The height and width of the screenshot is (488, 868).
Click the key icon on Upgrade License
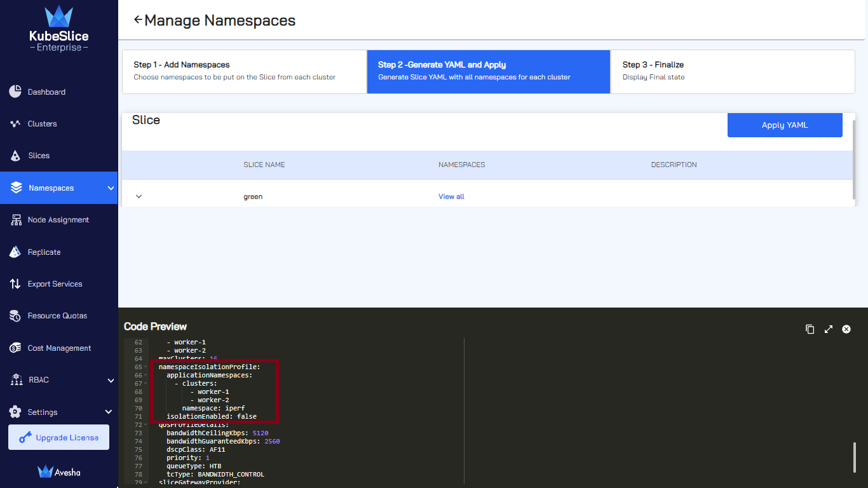tap(25, 437)
